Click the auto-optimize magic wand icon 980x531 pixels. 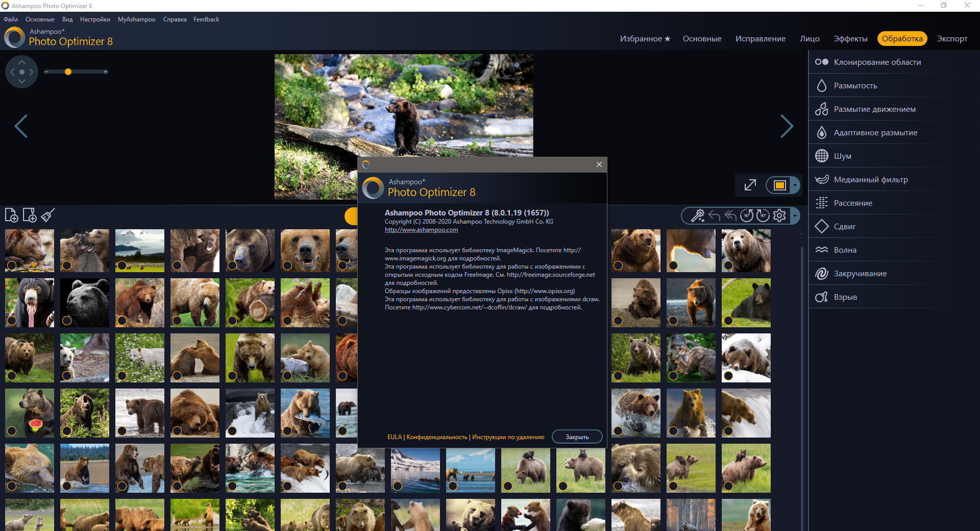697,216
